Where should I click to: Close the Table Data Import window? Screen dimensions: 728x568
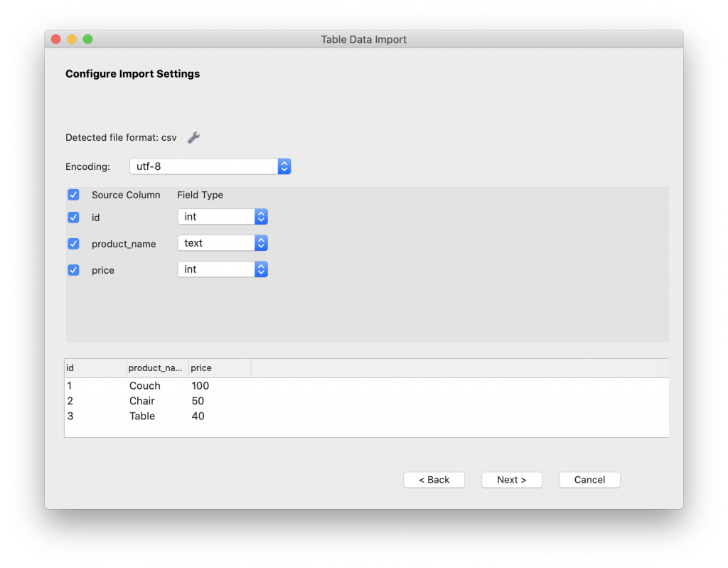(56, 39)
